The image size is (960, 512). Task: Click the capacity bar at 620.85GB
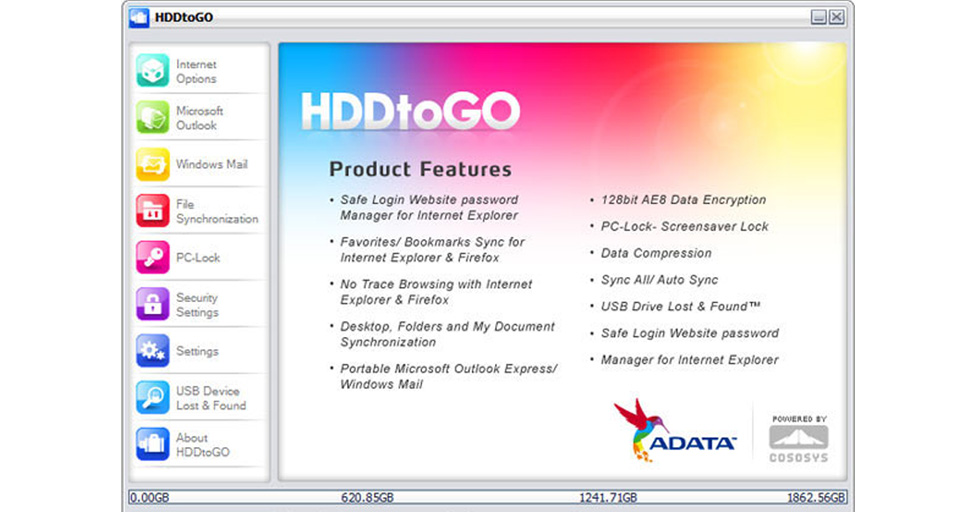coord(367,497)
